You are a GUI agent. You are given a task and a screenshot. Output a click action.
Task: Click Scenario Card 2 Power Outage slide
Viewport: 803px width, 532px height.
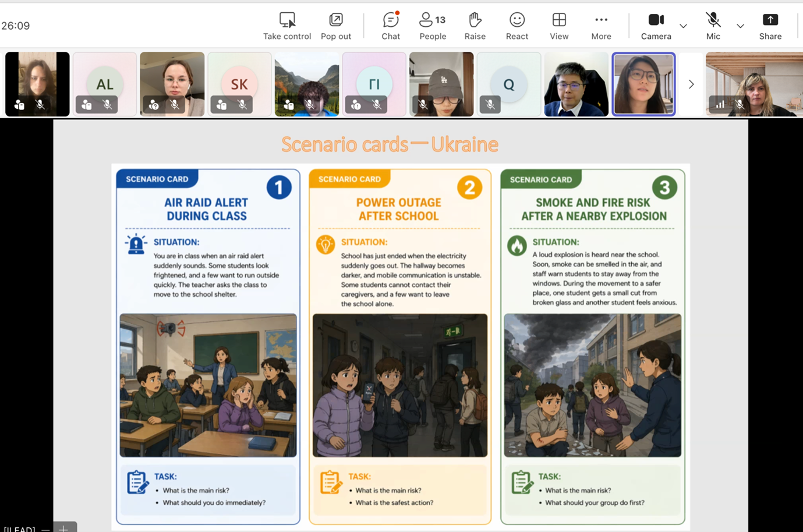(399, 347)
